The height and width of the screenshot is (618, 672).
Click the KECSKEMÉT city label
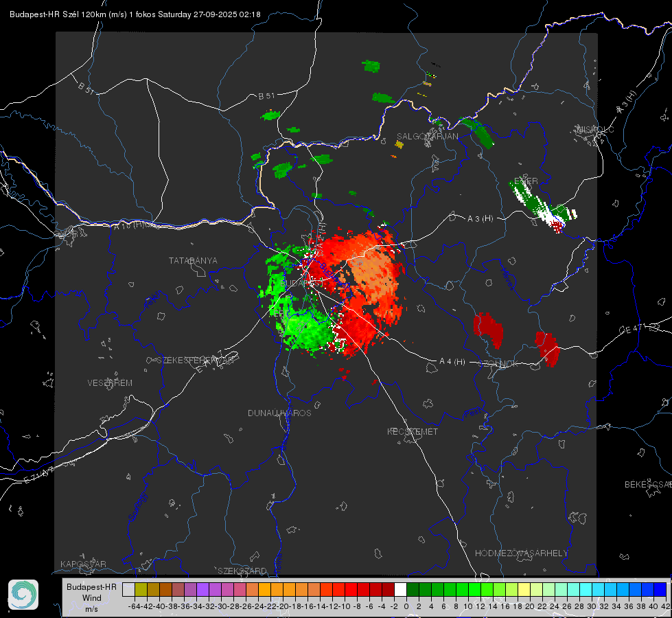[x=413, y=431]
